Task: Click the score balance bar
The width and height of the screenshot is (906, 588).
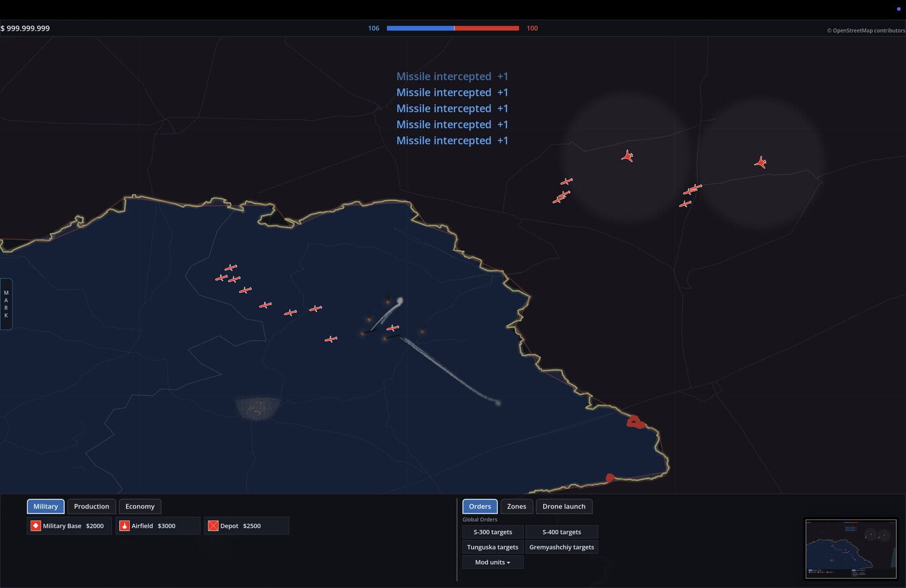Action: pyautogui.click(x=453, y=28)
